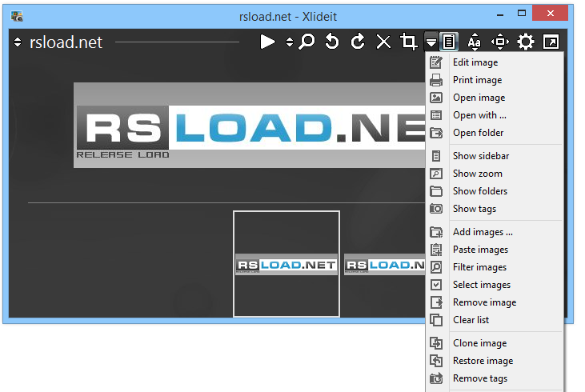The width and height of the screenshot is (585, 392).
Task: Collapse the toolbar dropdown menu arrow
Action: click(x=431, y=42)
